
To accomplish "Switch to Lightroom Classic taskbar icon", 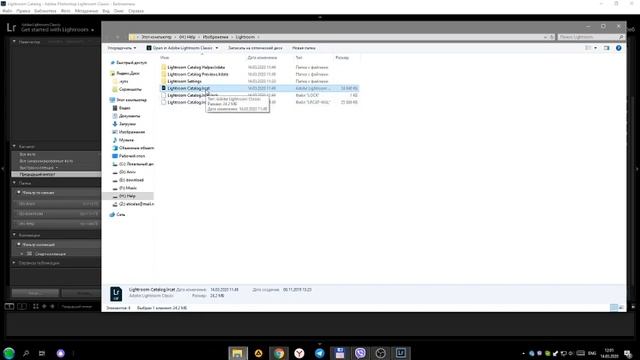I will click(x=401, y=353).
